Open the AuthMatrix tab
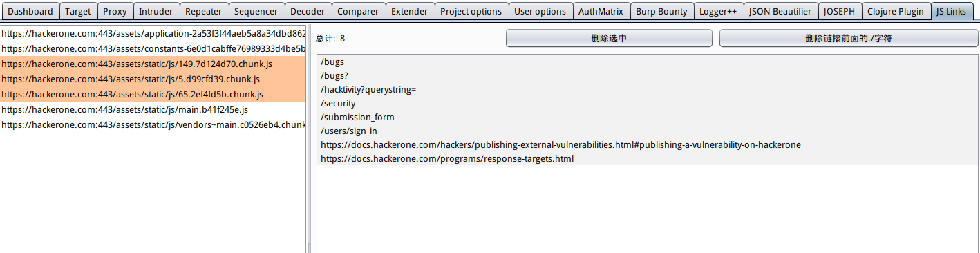This screenshot has height=253, width=980. [601, 11]
